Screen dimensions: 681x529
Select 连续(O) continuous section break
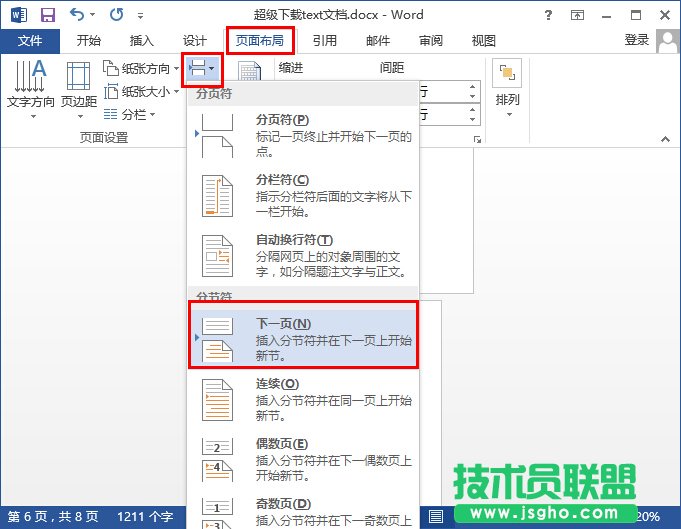point(303,400)
